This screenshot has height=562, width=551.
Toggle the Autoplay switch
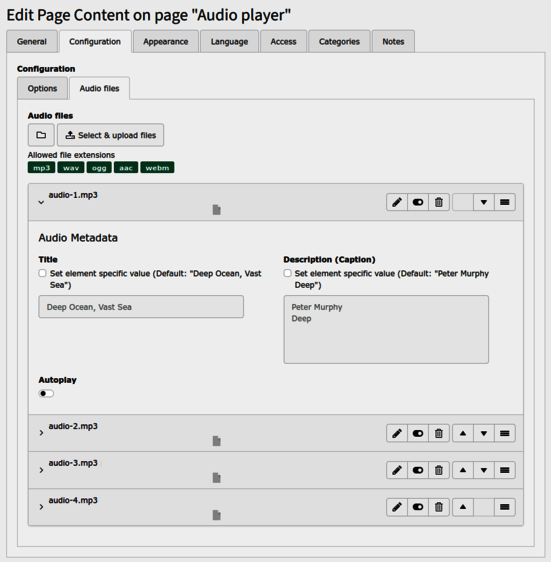tap(46, 394)
